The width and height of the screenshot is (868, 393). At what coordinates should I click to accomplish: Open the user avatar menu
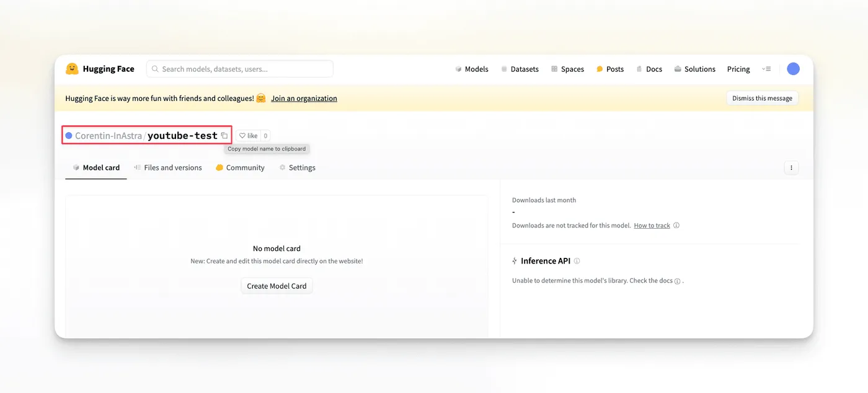pos(793,69)
